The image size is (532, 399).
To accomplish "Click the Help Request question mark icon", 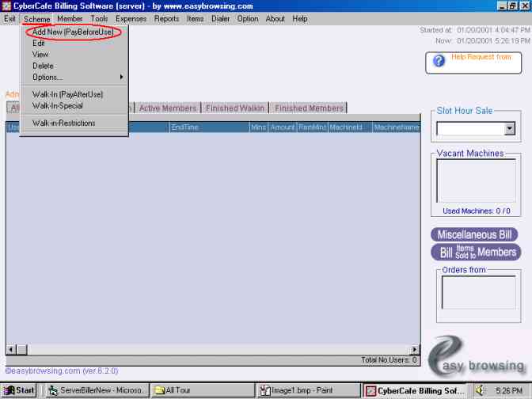I will (x=439, y=61).
